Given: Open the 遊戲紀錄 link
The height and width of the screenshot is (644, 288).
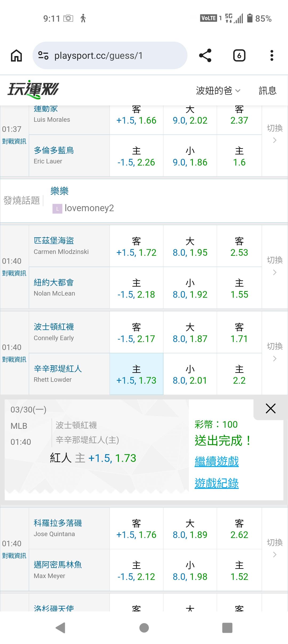Looking at the screenshot, I should pos(217,483).
